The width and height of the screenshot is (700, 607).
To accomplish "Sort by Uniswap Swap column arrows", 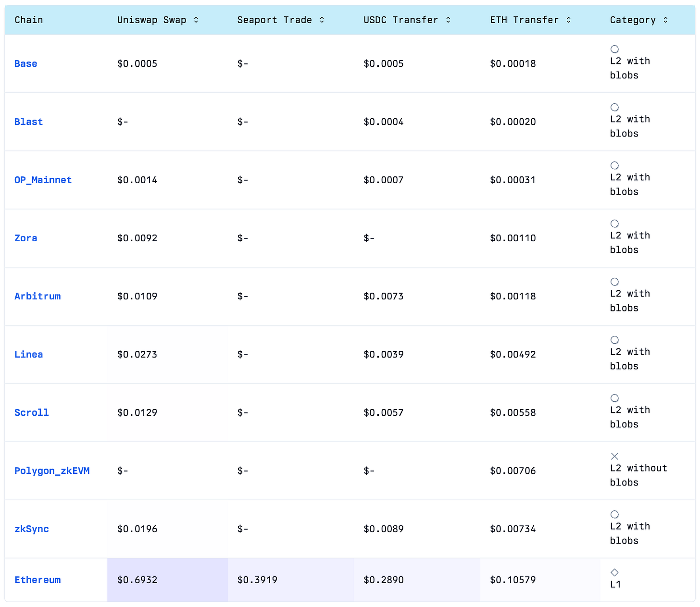I will 196,20.
